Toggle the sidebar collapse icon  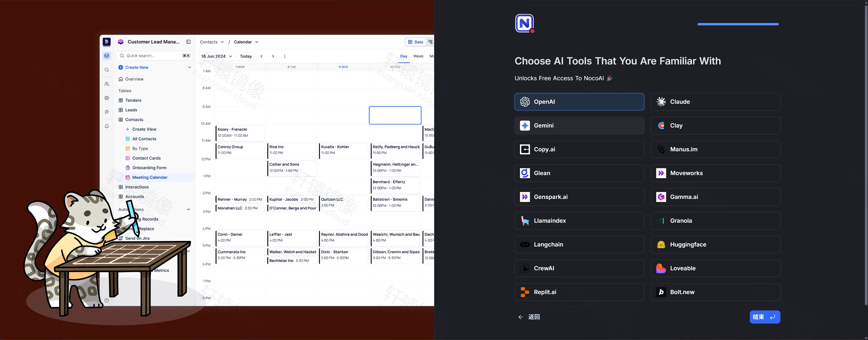(188, 42)
